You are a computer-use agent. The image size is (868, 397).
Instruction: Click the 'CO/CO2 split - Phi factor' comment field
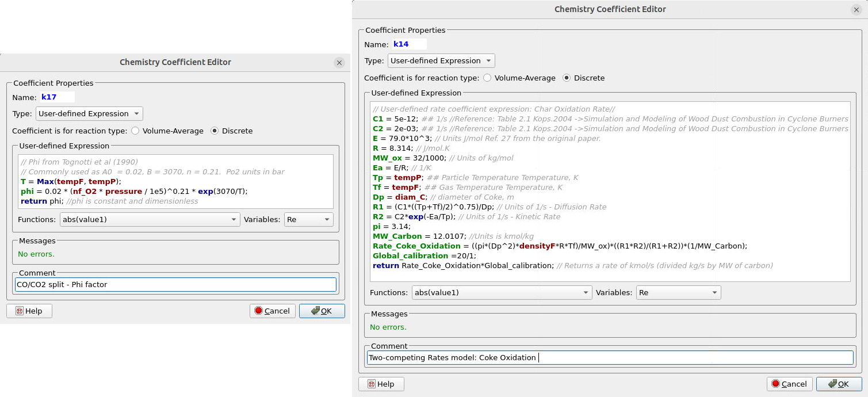pos(175,284)
